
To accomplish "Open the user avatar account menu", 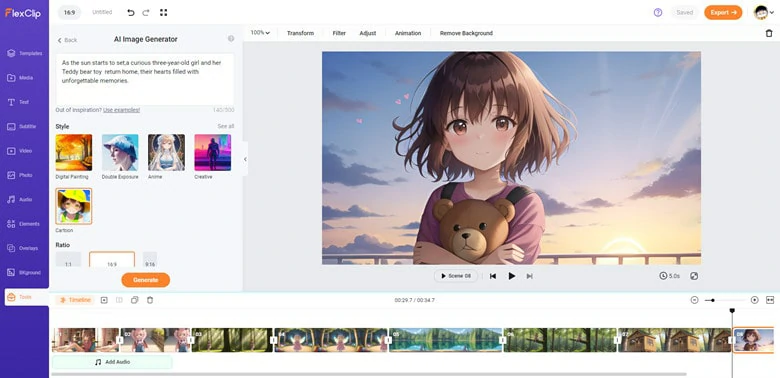I will pyautogui.click(x=764, y=12).
